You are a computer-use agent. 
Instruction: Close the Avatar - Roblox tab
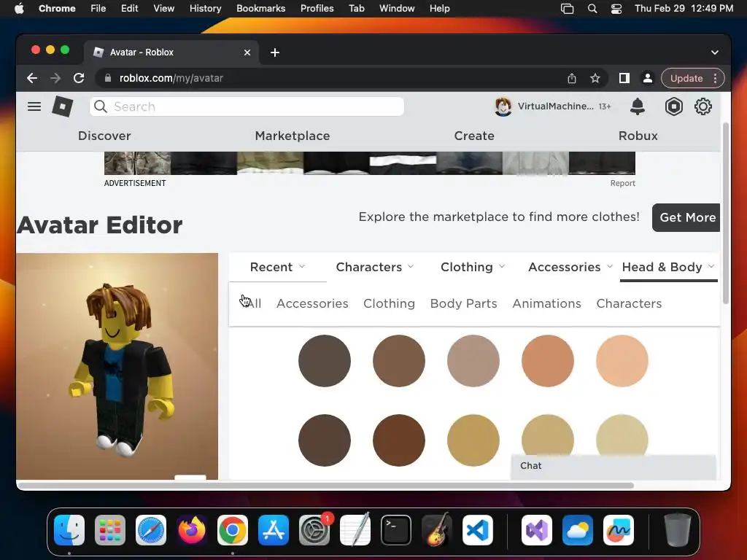click(247, 52)
